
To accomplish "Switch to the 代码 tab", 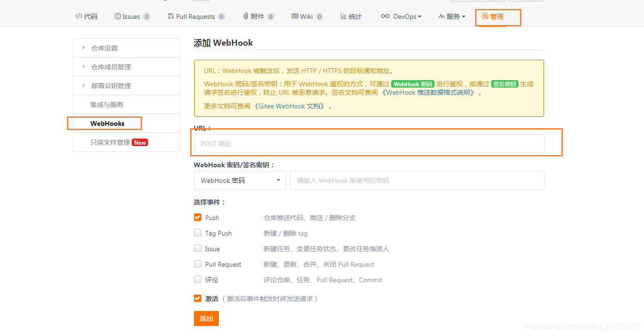I will click(86, 16).
